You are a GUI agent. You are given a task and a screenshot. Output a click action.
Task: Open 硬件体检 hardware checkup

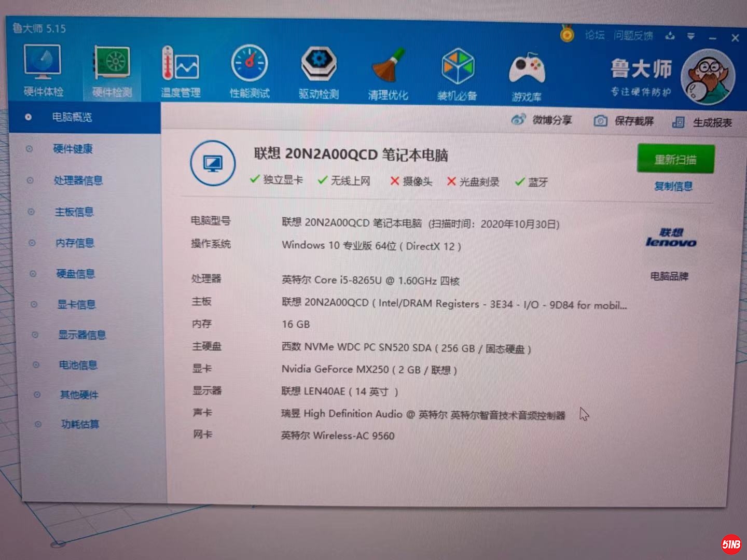[x=43, y=71]
